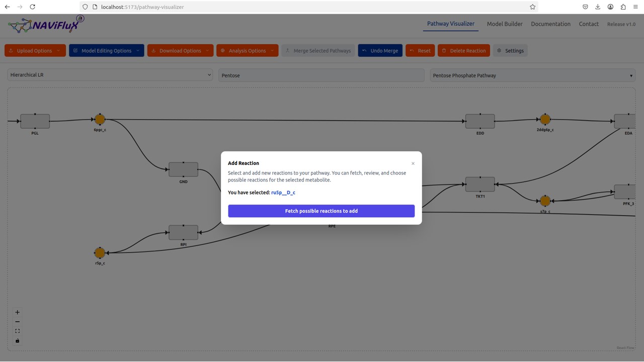Switch to the Model Builder tab

(x=504, y=24)
